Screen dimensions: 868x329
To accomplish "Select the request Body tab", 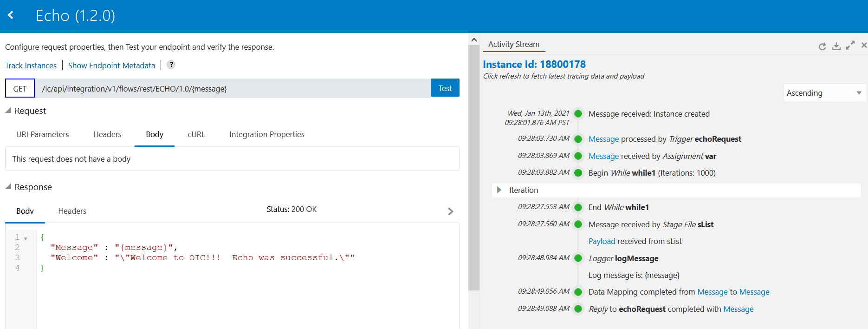I will point(155,134).
